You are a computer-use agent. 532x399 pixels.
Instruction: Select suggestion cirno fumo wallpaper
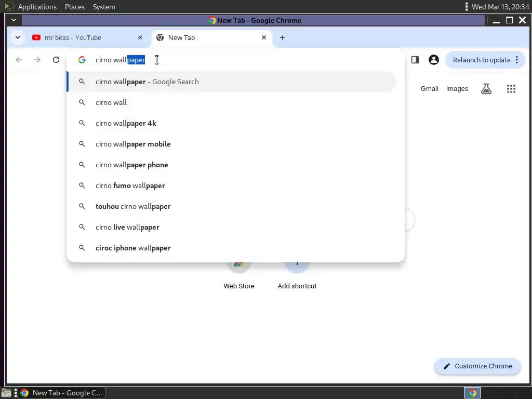click(231, 185)
